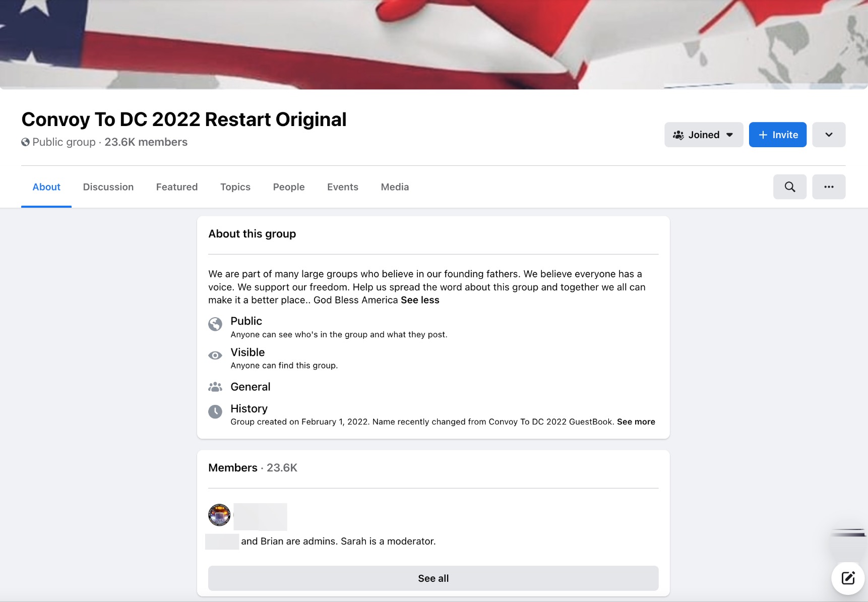This screenshot has height=602, width=868.
Task: Click the globe icon beside Public
Action: (215, 324)
